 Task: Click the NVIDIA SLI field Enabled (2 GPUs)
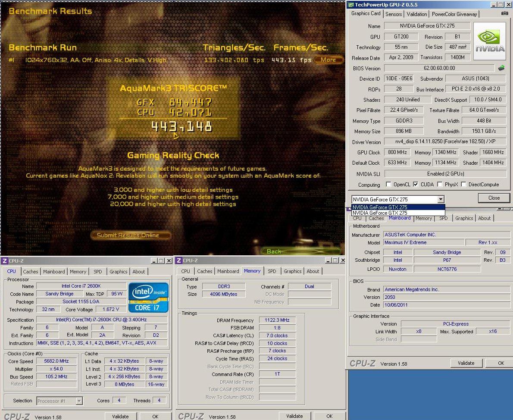(x=445, y=173)
